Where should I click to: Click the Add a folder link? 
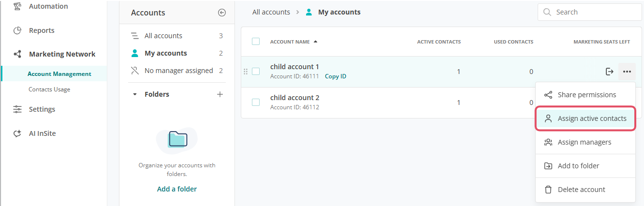(177, 189)
